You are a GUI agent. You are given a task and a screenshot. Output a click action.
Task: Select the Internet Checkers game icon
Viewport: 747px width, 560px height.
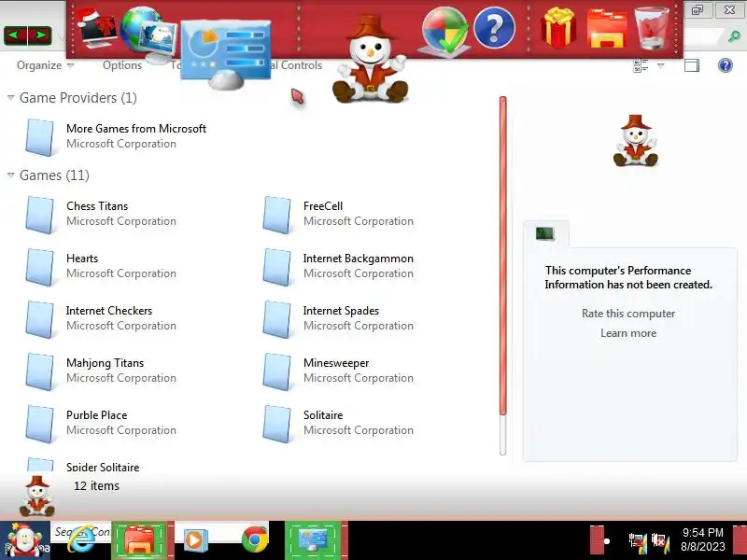pos(40,319)
